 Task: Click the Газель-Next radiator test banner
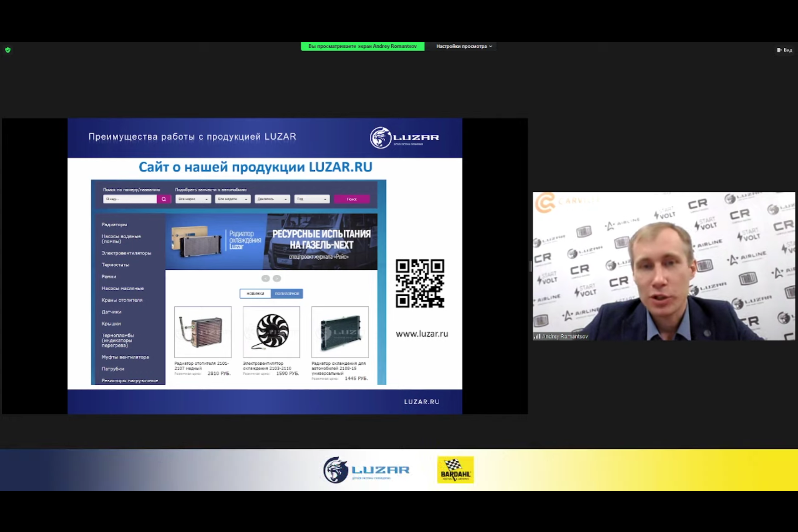point(272,242)
